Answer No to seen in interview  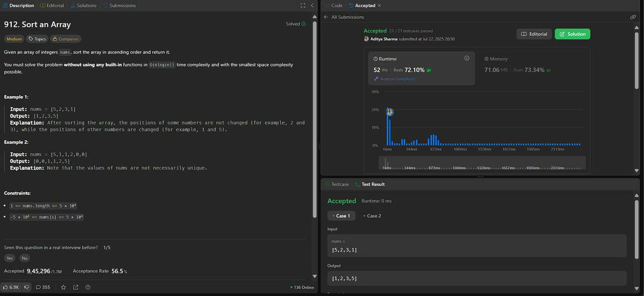tap(25, 258)
